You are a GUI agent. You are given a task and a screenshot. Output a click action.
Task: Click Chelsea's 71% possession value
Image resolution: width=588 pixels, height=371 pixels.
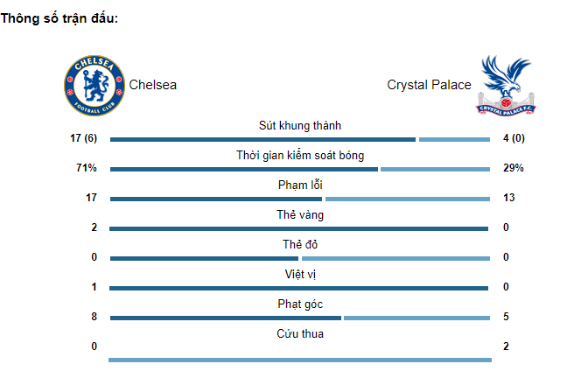pos(86,168)
